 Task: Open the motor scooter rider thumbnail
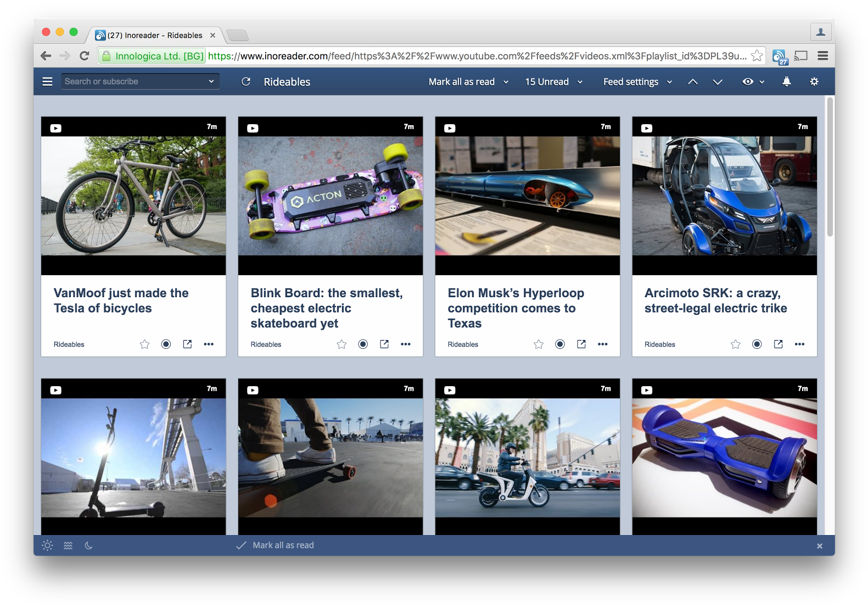click(x=528, y=457)
